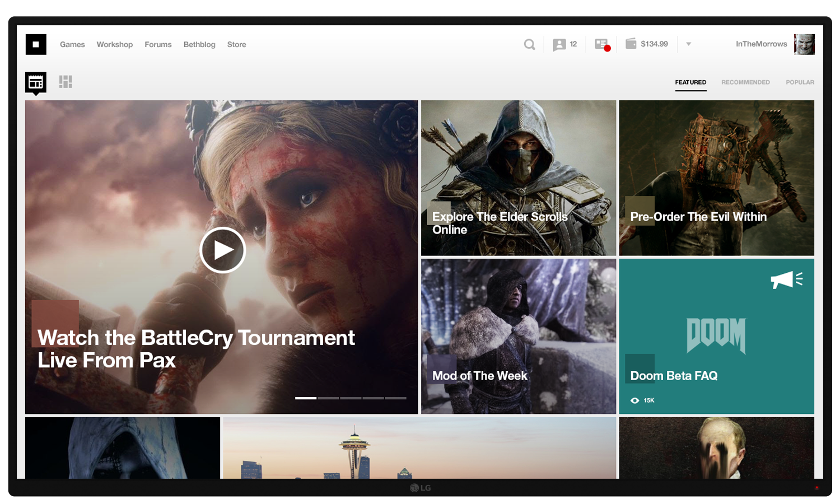The height and width of the screenshot is (504, 840).
Task: Select the featured layout view icon
Action: coord(36,82)
